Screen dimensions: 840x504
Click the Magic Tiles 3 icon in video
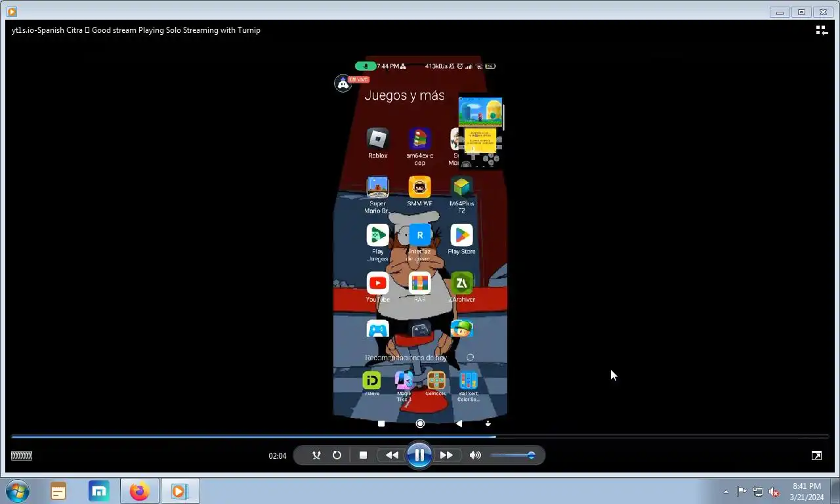coord(404,381)
